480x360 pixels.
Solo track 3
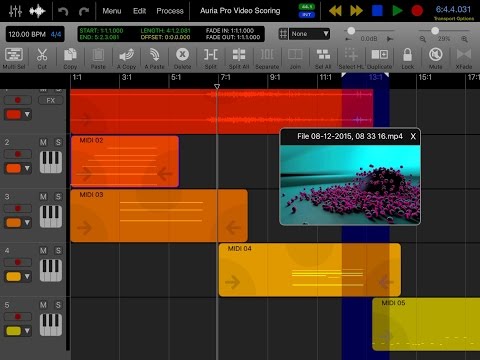click(58, 197)
